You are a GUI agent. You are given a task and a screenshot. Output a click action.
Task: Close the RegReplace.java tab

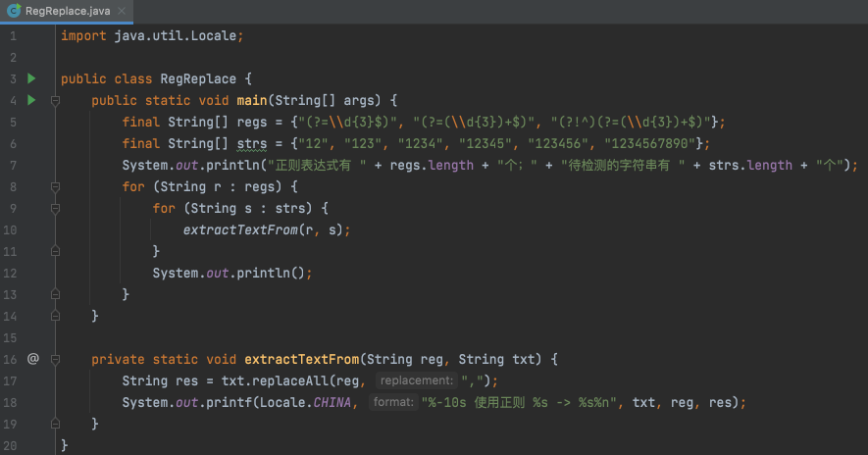[121, 12]
